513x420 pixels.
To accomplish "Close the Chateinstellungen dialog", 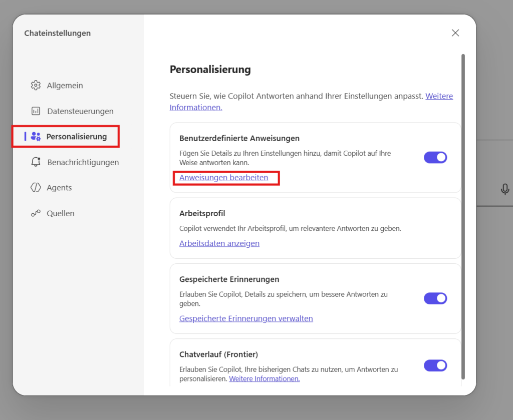I will 455,33.
